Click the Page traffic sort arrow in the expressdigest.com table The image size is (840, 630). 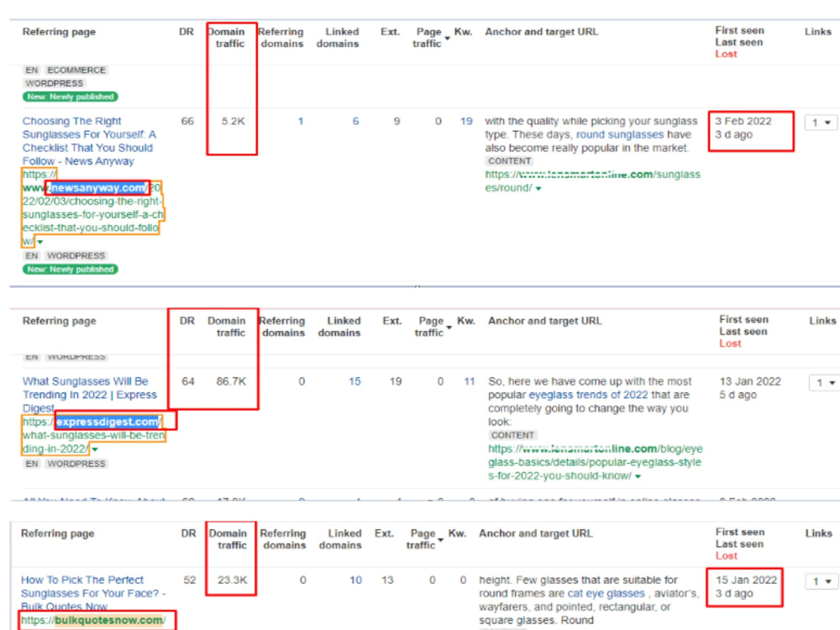point(449,328)
